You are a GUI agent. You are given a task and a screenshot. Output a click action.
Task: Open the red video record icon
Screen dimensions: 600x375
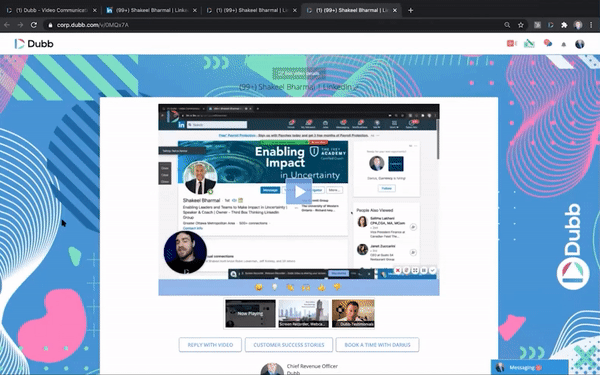512,43
